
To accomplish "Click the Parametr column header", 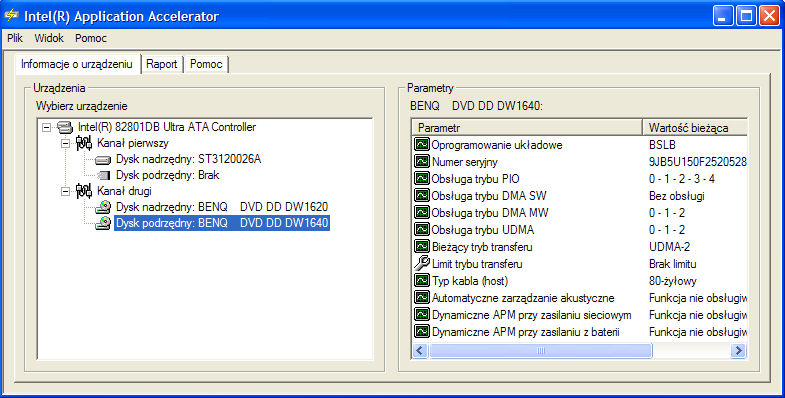I will [x=527, y=128].
